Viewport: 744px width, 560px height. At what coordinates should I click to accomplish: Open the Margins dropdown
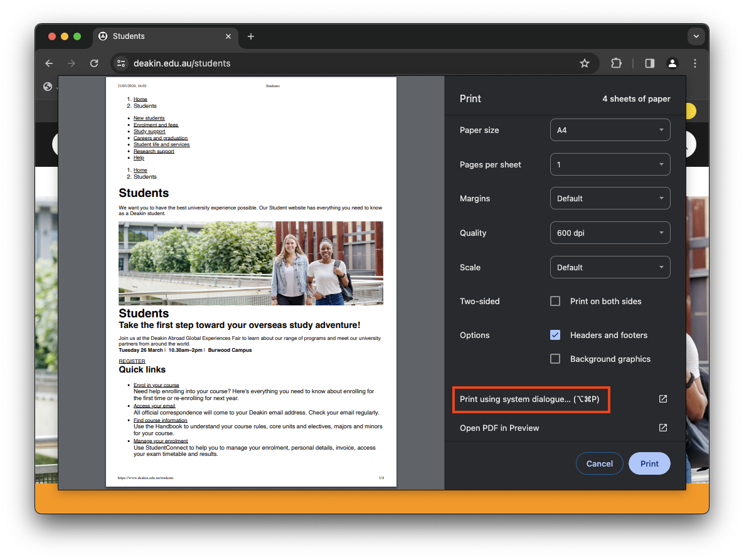coord(610,199)
